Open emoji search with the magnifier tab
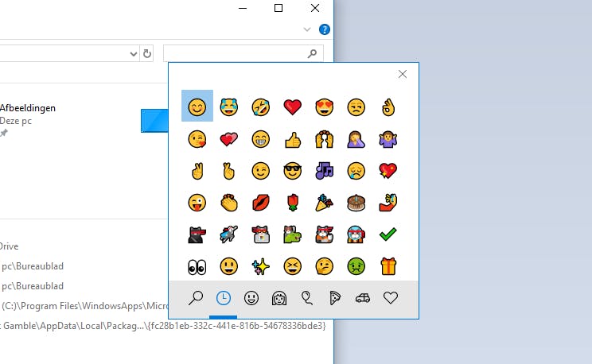The height and width of the screenshot is (364, 592). point(196,298)
